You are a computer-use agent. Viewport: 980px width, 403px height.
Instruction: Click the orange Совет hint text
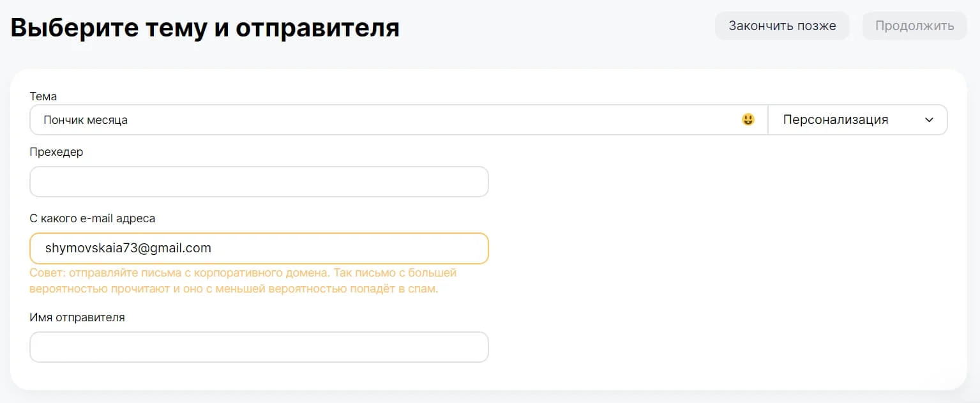click(x=243, y=273)
